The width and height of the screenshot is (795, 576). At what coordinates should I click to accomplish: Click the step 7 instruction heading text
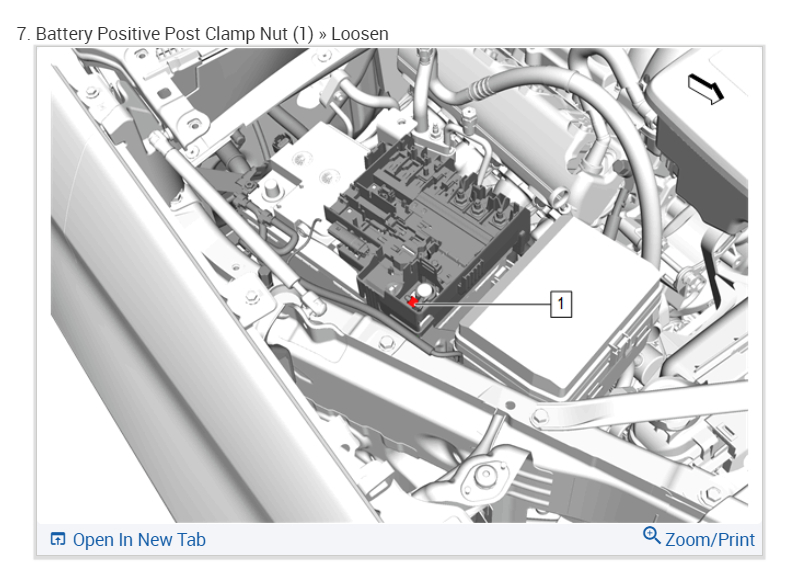click(x=202, y=34)
